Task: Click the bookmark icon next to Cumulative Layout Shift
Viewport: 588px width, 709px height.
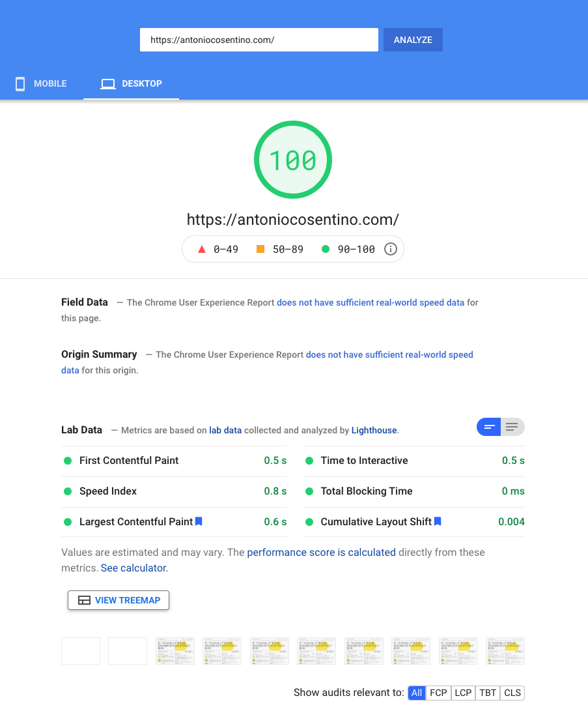Action: tap(438, 521)
